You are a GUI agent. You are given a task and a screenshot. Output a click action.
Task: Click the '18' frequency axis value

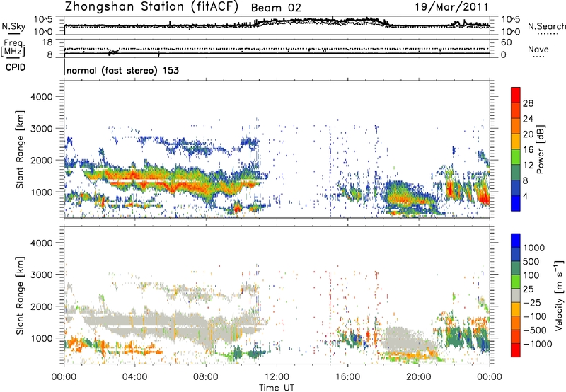point(47,42)
